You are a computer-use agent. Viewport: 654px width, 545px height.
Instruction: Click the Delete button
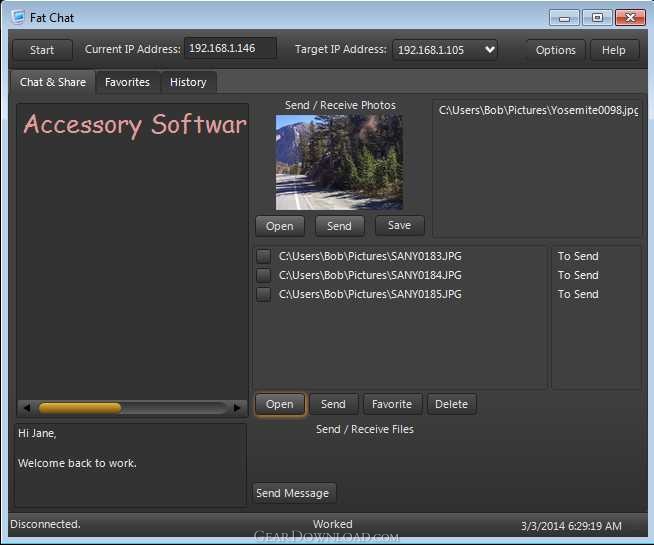pos(451,404)
